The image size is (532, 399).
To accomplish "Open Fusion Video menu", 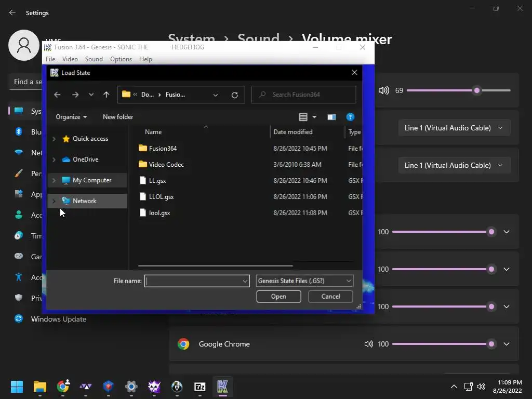I will click(70, 59).
